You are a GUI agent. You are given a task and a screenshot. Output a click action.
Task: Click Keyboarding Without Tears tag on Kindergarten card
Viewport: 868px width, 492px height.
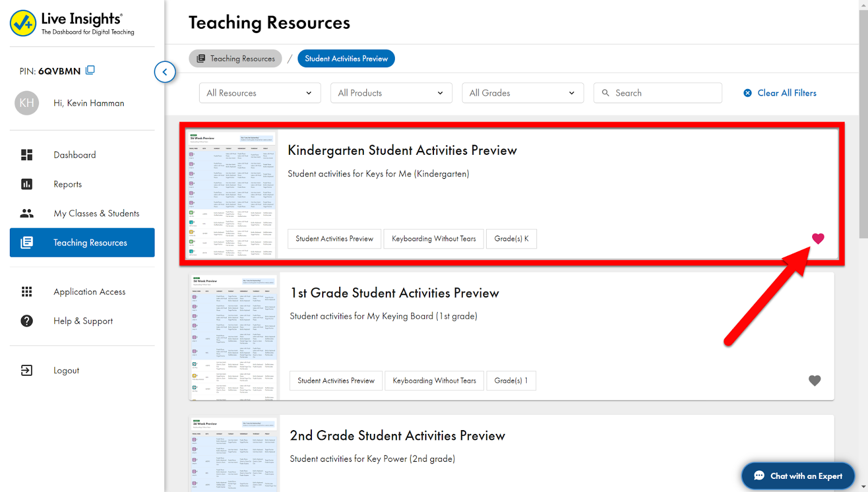(x=434, y=239)
